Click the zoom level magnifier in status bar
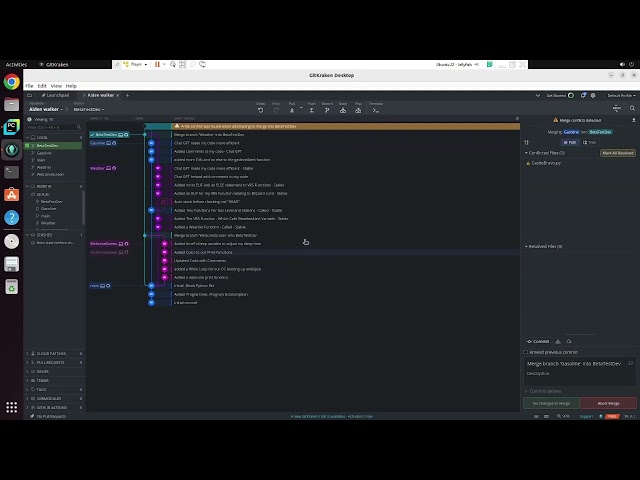This screenshot has width=640, height=480. click(x=559, y=416)
